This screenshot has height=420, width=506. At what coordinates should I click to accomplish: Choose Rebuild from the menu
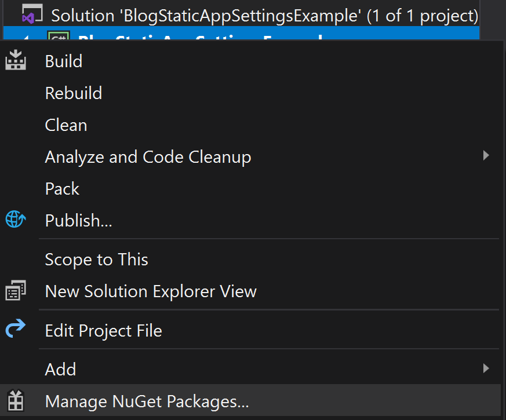coord(73,92)
